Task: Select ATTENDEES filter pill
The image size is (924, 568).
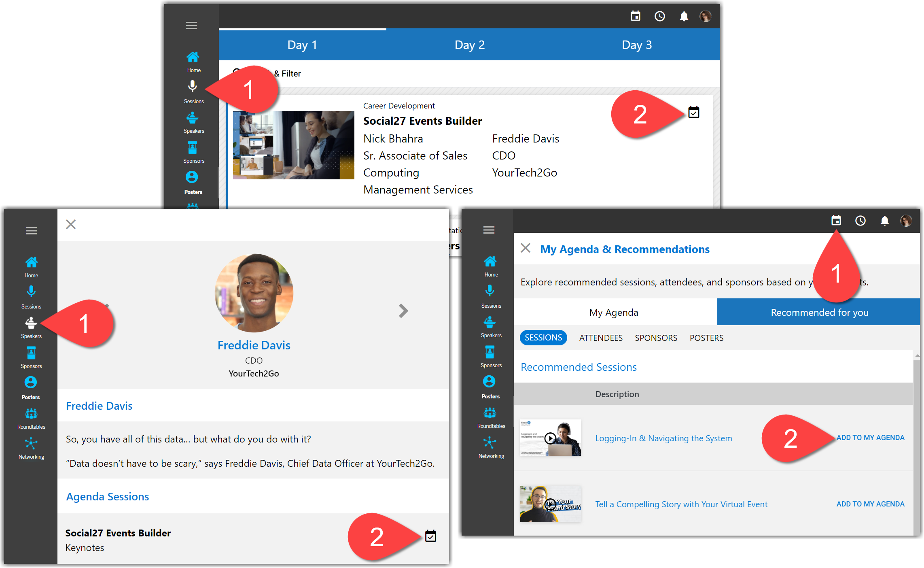Action: click(x=600, y=338)
